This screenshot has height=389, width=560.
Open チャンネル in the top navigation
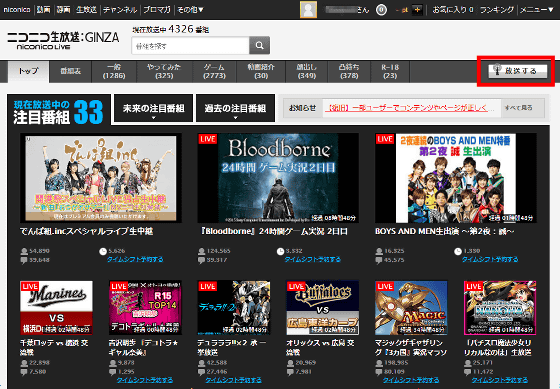click(x=120, y=10)
